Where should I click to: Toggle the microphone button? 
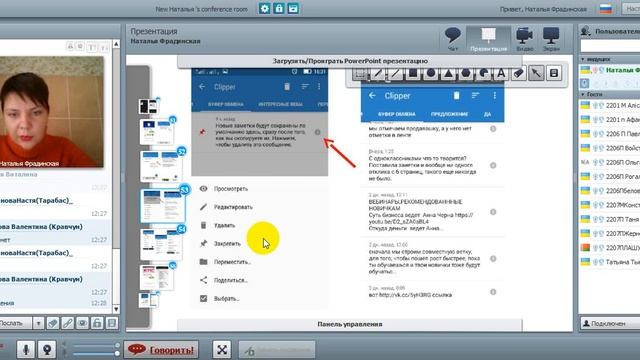[x=26, y=350]
